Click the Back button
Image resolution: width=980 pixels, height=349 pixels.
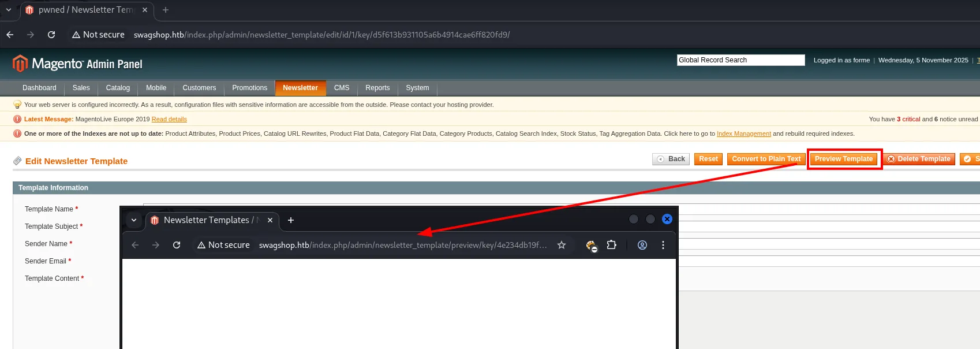(x=671, y=159)
